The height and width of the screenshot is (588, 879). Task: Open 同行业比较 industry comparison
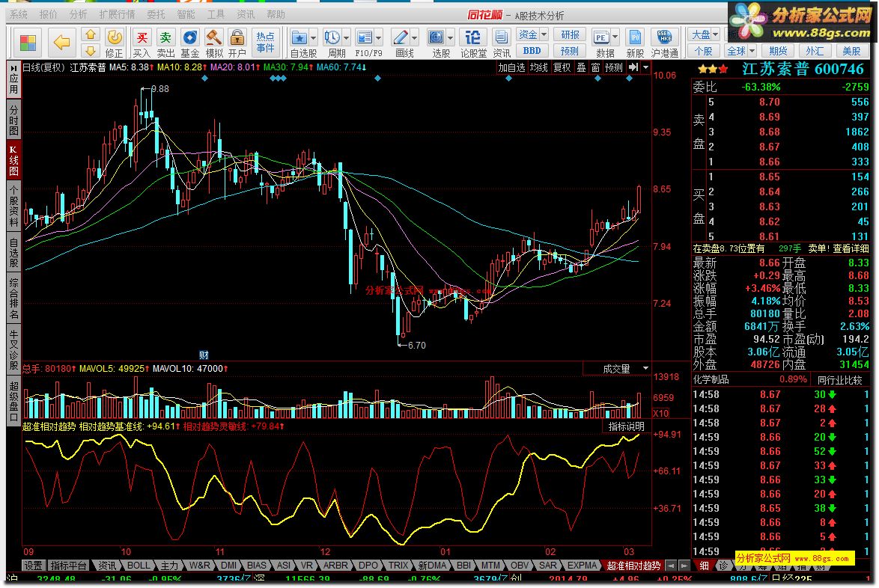coord(839,380)
